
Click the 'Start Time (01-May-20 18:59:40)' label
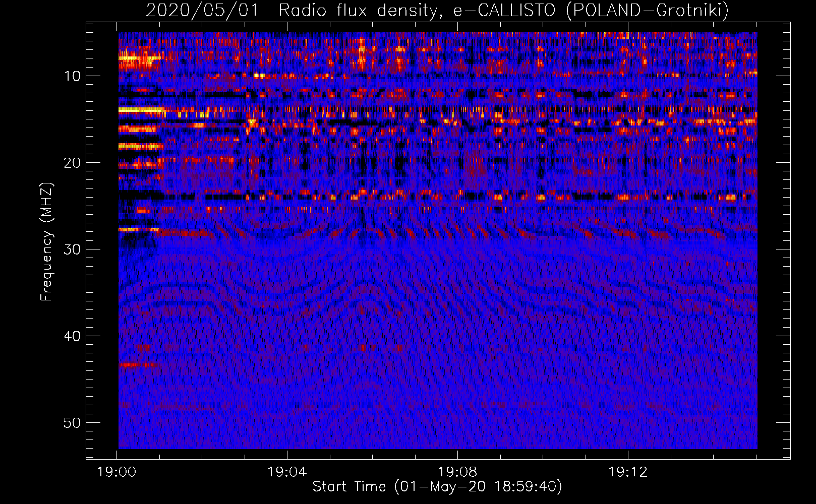pos(437,487)
